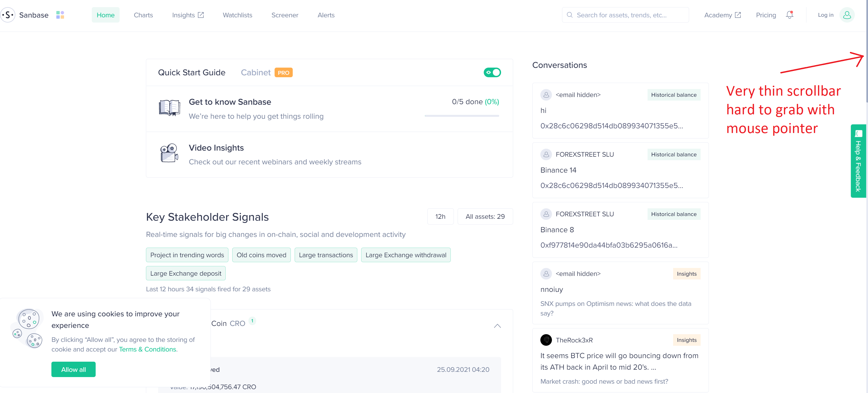
Task: Open the Video Insights section
Action: (329, 154)
